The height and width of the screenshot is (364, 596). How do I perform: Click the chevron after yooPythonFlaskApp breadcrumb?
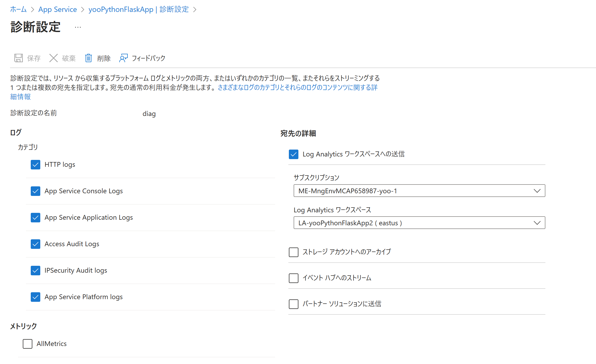point(195,10)
